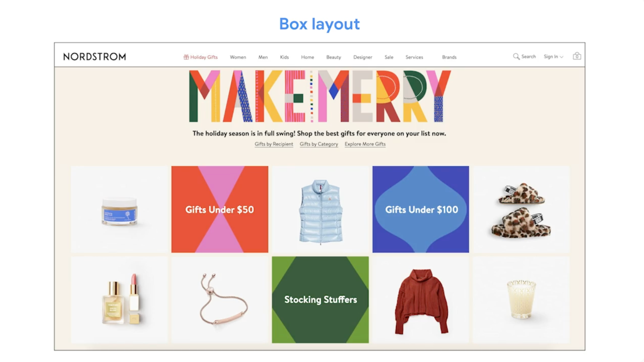
Task: Open the Men menu
Action: tap(263, 57)
